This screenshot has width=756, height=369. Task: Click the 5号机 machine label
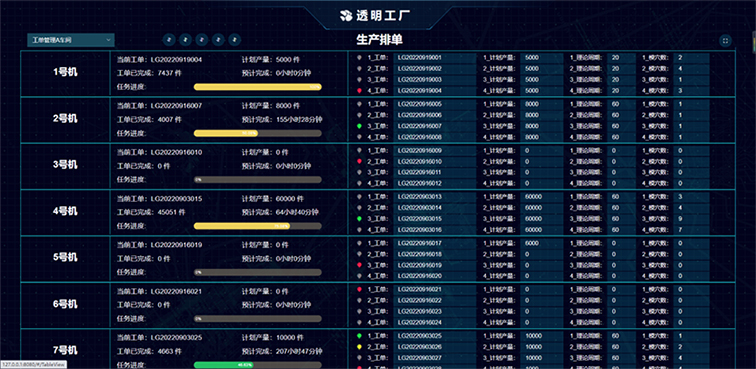point(65,258)
